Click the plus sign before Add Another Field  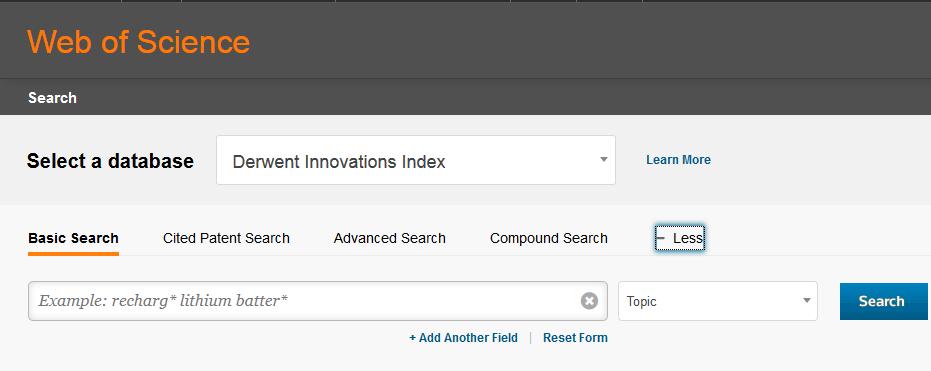[x=413, y=338]
